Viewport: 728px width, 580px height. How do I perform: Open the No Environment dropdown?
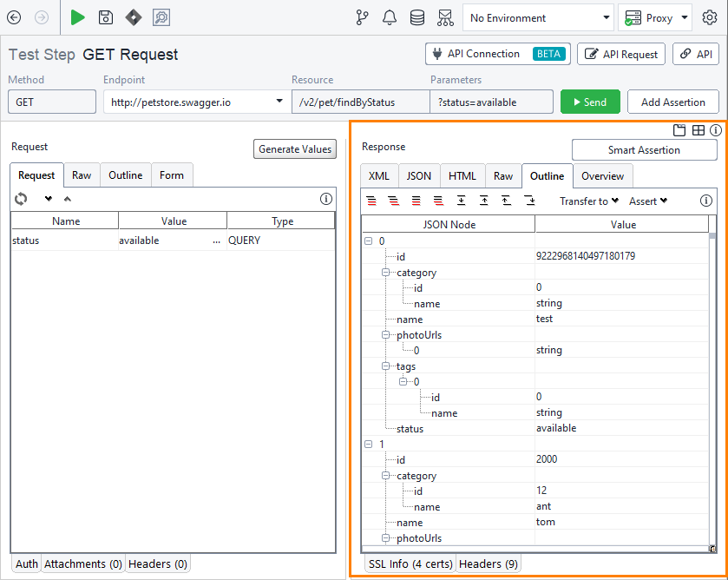pyautogui.click(x=537, y=17)
